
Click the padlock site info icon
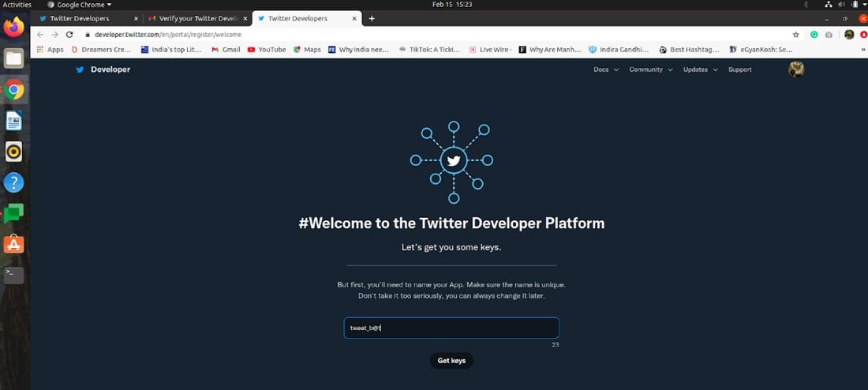coord(87,35)
